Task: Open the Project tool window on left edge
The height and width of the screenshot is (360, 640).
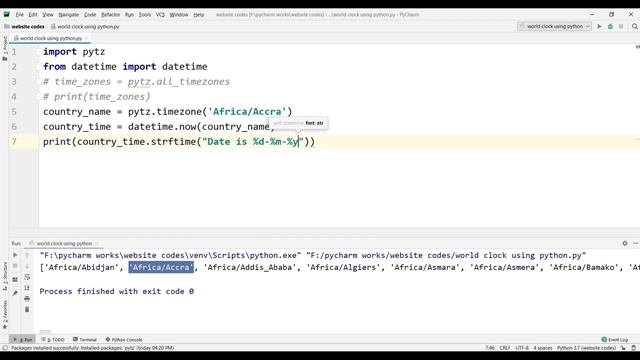Action: pyautogui.click(x=5, y=49)
